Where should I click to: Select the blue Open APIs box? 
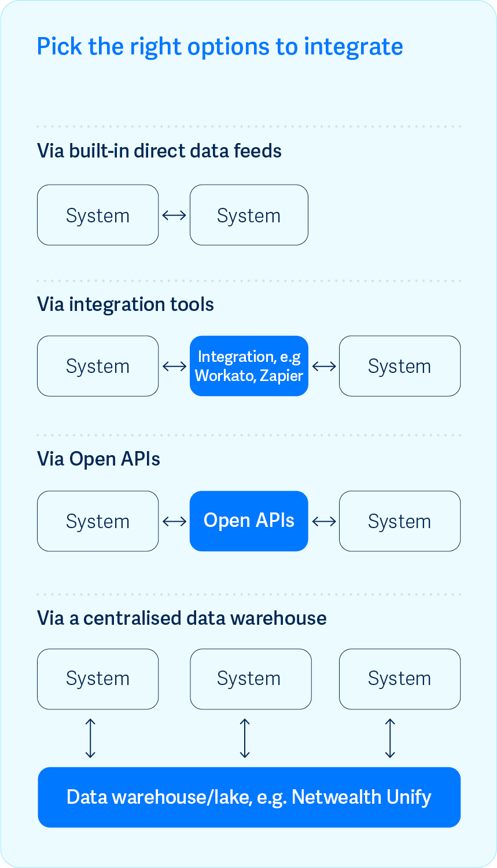click(x=249, y=521)
